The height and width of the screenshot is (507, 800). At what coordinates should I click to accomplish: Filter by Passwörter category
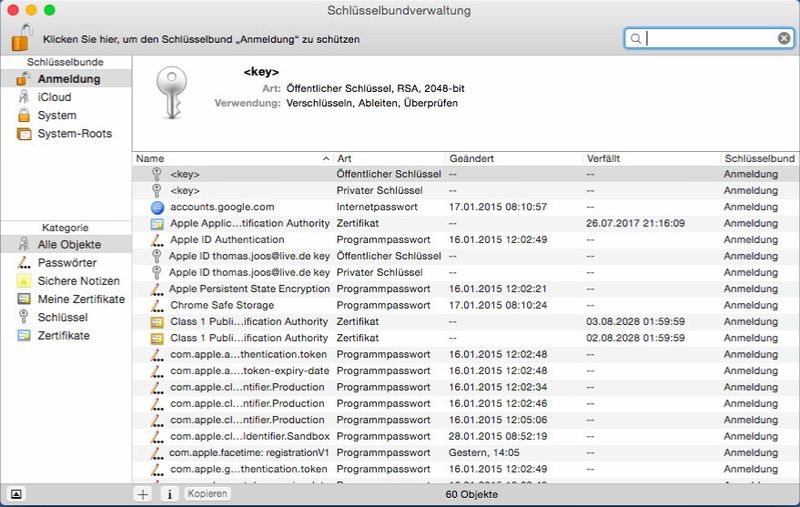(x=66, y=263)
